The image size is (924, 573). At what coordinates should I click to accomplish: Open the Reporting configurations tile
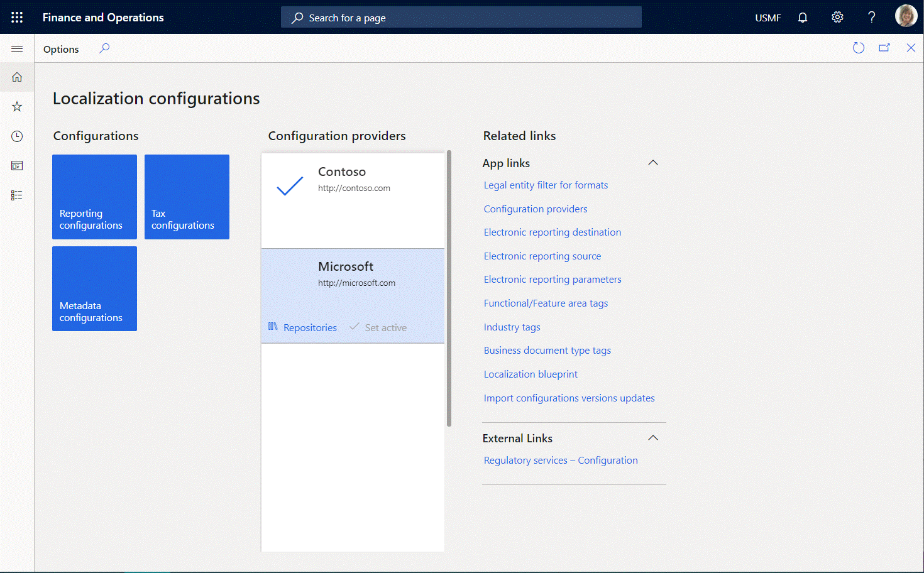point(94,197)
